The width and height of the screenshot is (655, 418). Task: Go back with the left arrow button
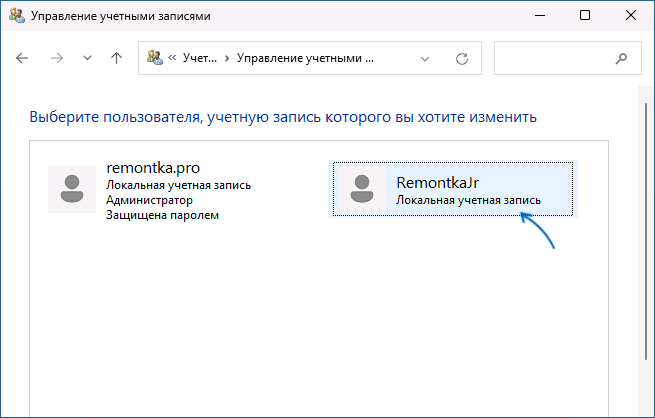pyautogui.click(x=22, y=58)
